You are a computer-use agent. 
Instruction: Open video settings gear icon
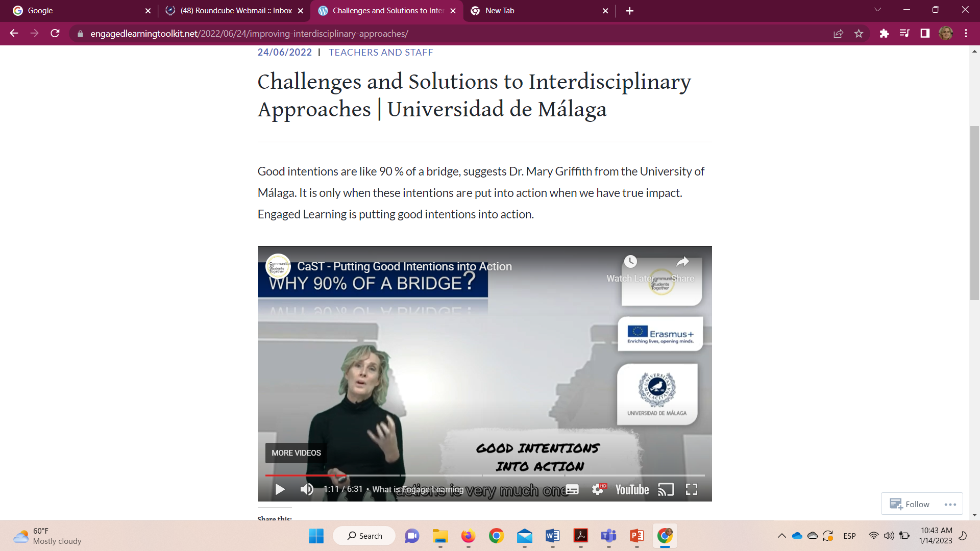pos(598,490)
